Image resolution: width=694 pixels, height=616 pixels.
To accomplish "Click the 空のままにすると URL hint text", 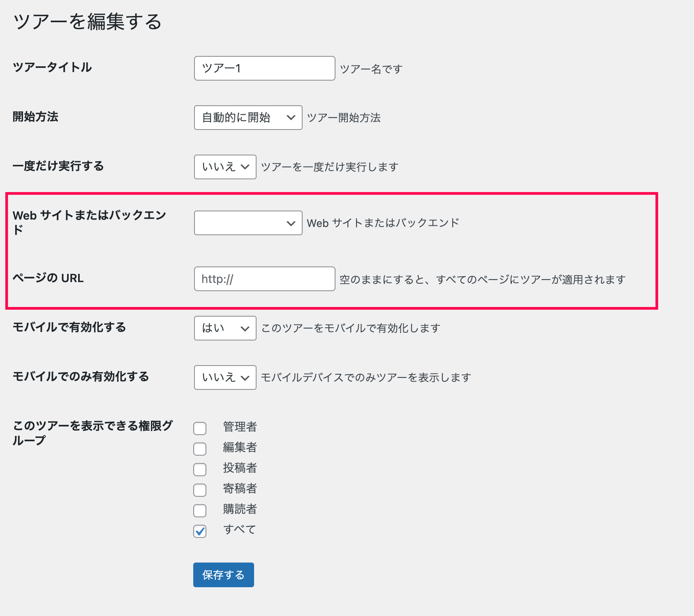I will click(x=483, y=280).
